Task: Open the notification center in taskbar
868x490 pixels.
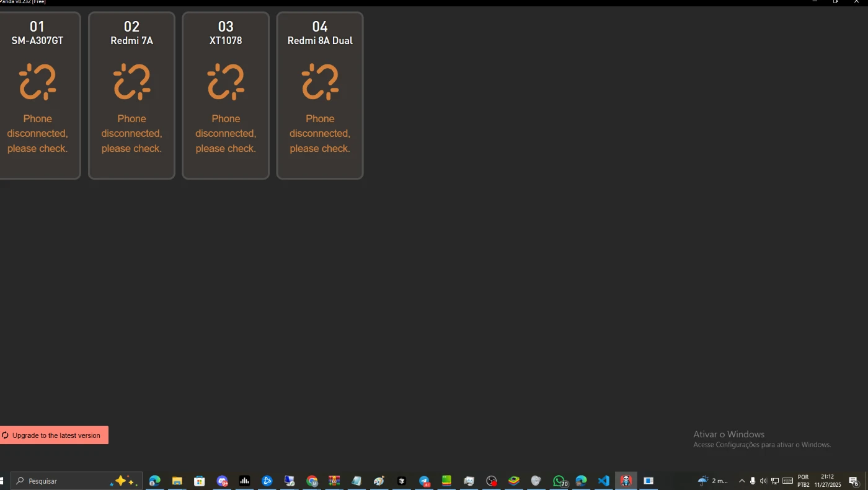Action: (853, 481)
